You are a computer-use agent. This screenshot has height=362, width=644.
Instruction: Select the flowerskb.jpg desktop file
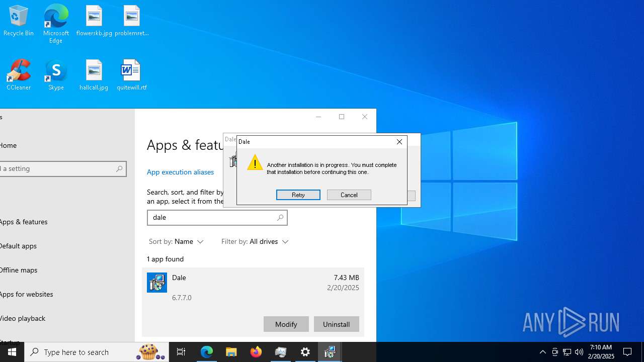(x=94, y=21)
